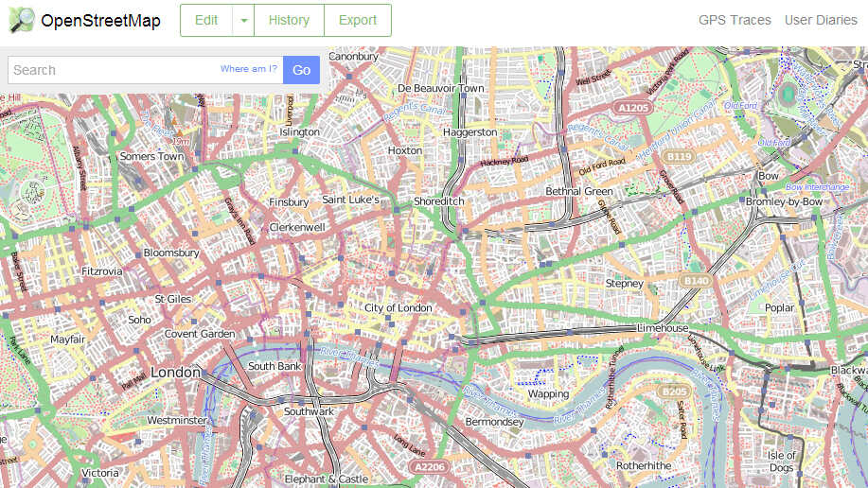Click the 'Bloomsbury' map label
This screenshot has width=868, height=488.
click(171, 253)
